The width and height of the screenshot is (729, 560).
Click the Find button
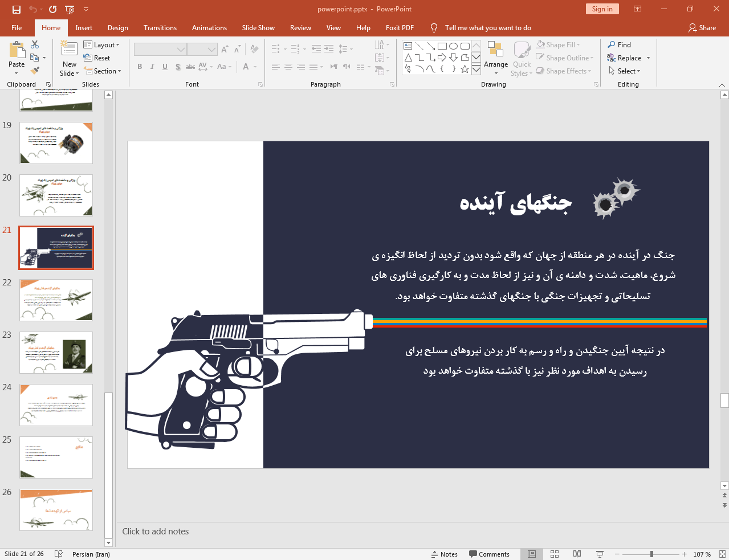620,44
